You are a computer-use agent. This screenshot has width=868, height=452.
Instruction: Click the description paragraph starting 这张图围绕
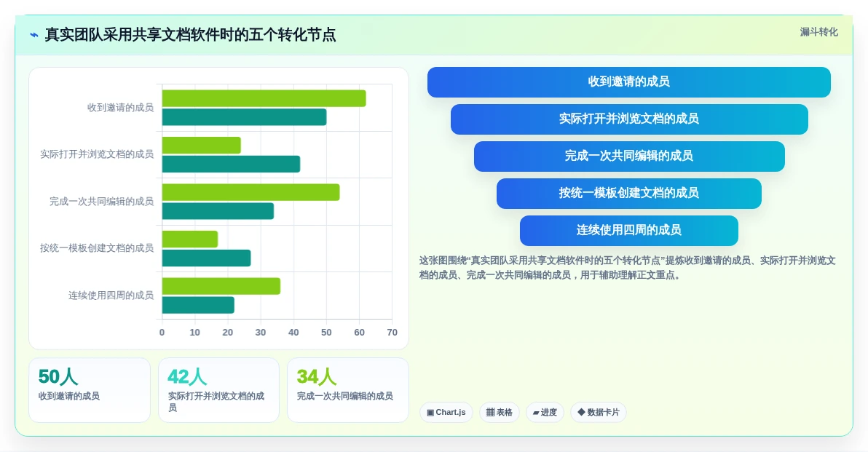tap(627, 268)
